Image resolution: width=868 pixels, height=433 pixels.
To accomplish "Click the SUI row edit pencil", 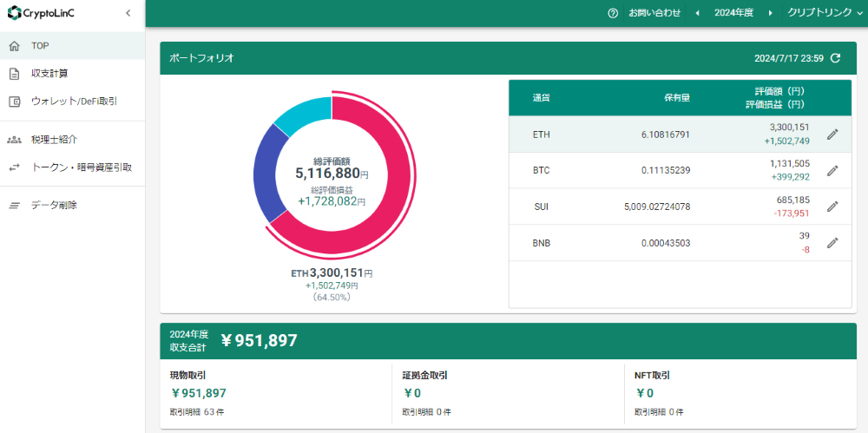I will point(832,207).
